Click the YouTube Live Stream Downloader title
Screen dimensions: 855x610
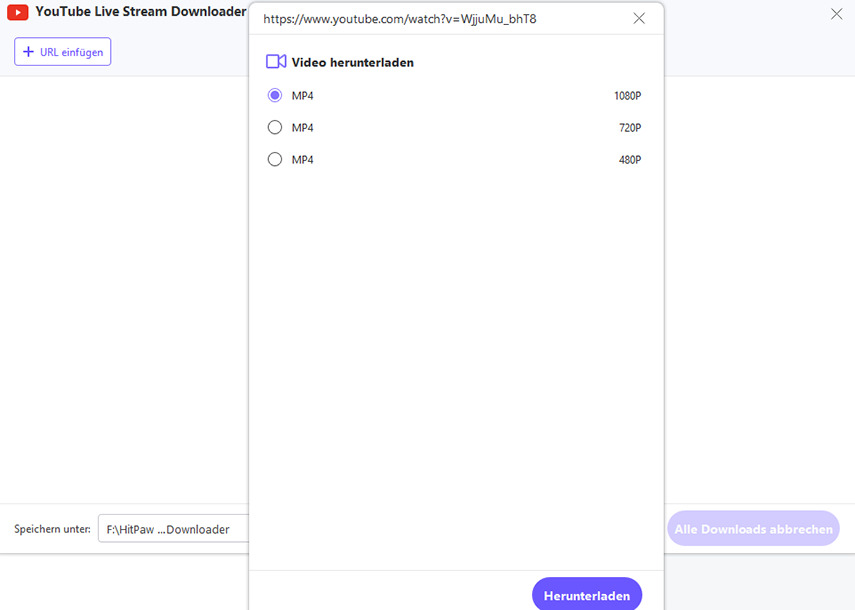tap(141, 11)
